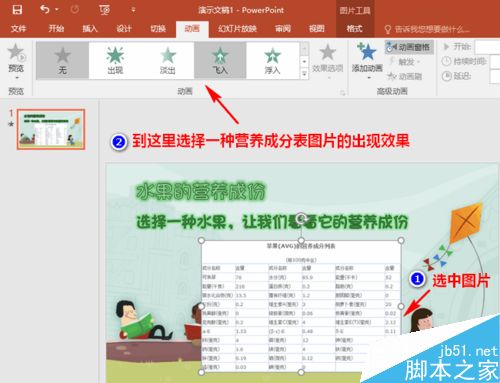
Task: Open the 动画 group dialog launcher
Action: [x=342, y=92]
